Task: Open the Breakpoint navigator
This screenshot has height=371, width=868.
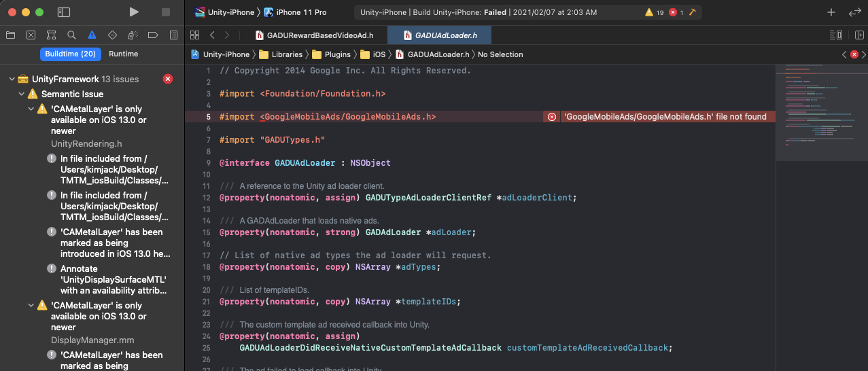Action: (153, 35)
